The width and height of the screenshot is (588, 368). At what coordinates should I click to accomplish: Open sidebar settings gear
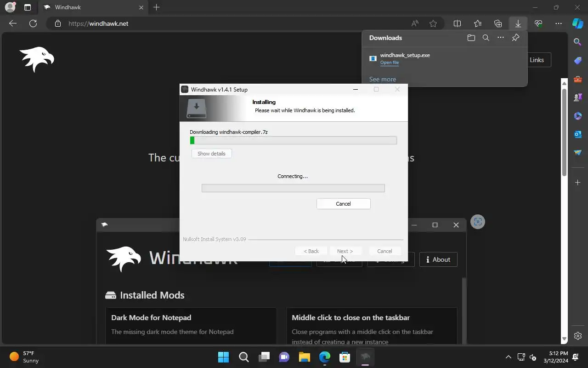(578, 336)
